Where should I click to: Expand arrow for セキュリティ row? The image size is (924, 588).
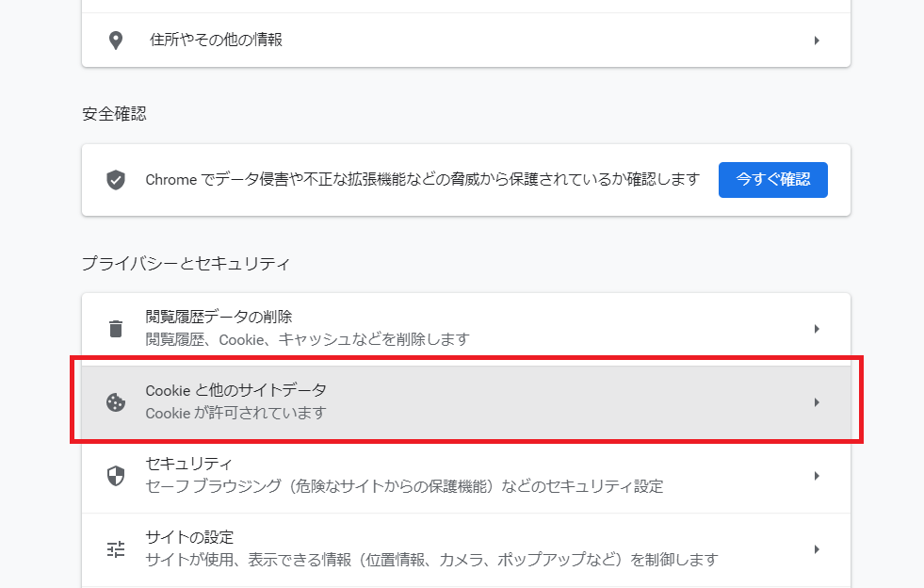pyautogui.click(x=817, y=476)
